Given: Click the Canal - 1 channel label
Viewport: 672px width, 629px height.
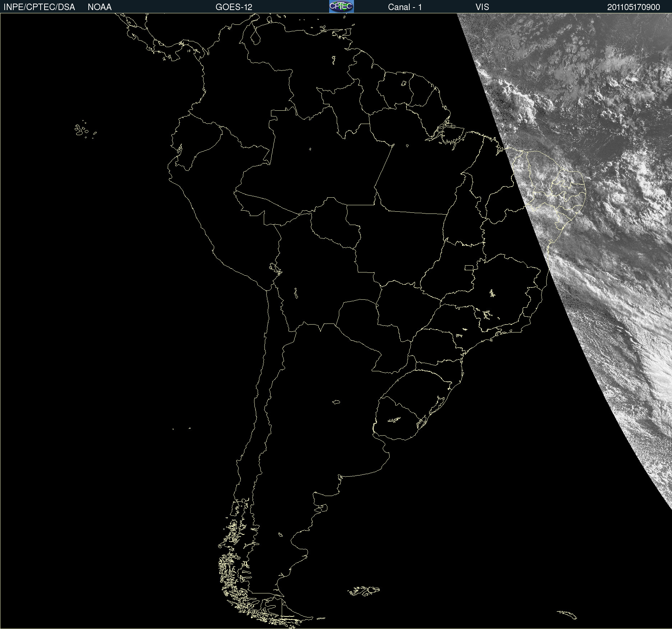Looking at the screenshot, I should pos(405,7).
